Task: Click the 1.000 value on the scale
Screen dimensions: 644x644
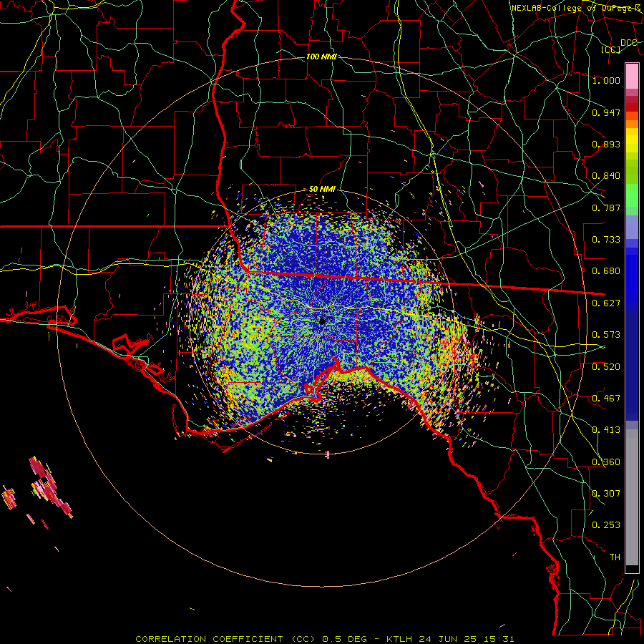Action: (x=606, y=80)
